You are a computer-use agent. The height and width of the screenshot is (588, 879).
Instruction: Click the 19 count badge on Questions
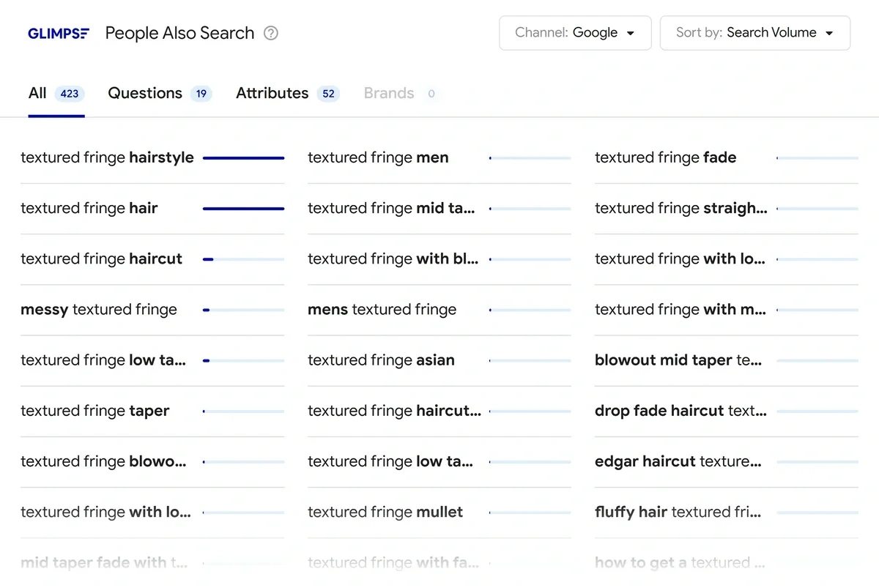coord(201,94)
